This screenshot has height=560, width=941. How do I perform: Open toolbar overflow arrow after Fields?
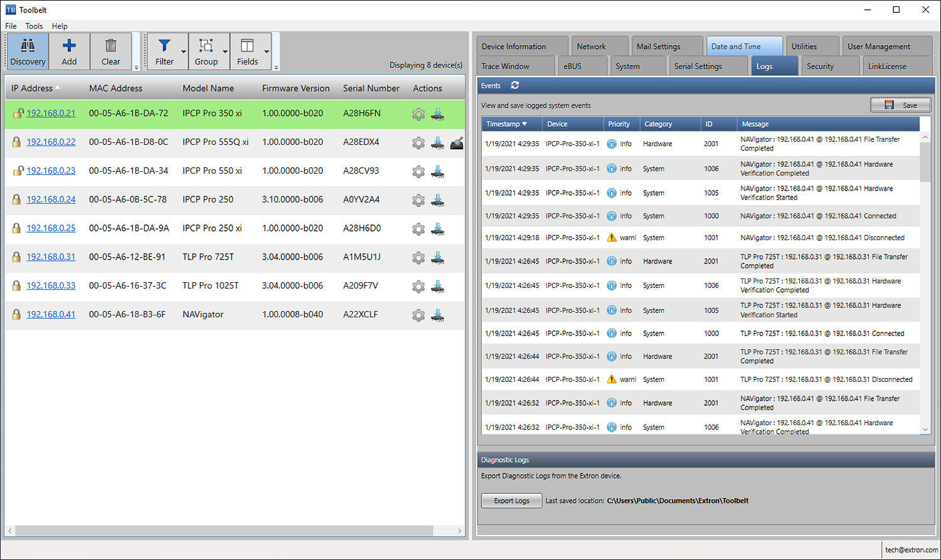click(276, 67)
